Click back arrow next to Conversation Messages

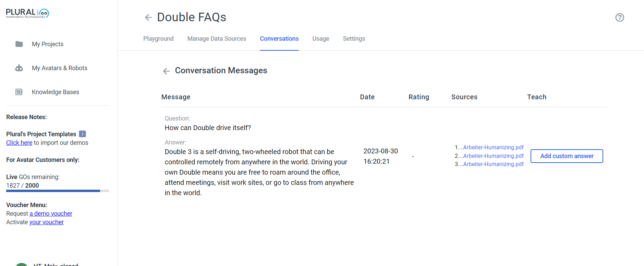[167, 71]
